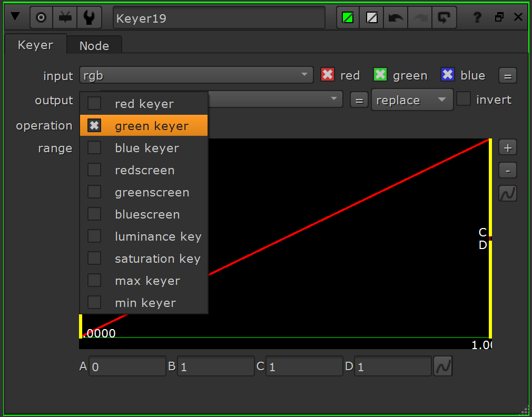Click the TV-shaped viewer icon in the header
The width and height of the screenshot is (532, 417).
pos(65,17)
